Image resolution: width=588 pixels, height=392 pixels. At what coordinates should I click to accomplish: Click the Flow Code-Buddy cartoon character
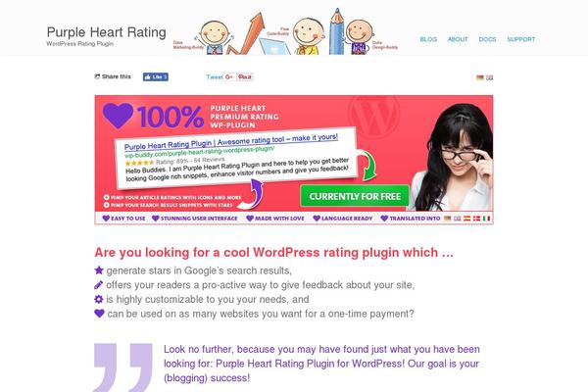click(309, 36)
